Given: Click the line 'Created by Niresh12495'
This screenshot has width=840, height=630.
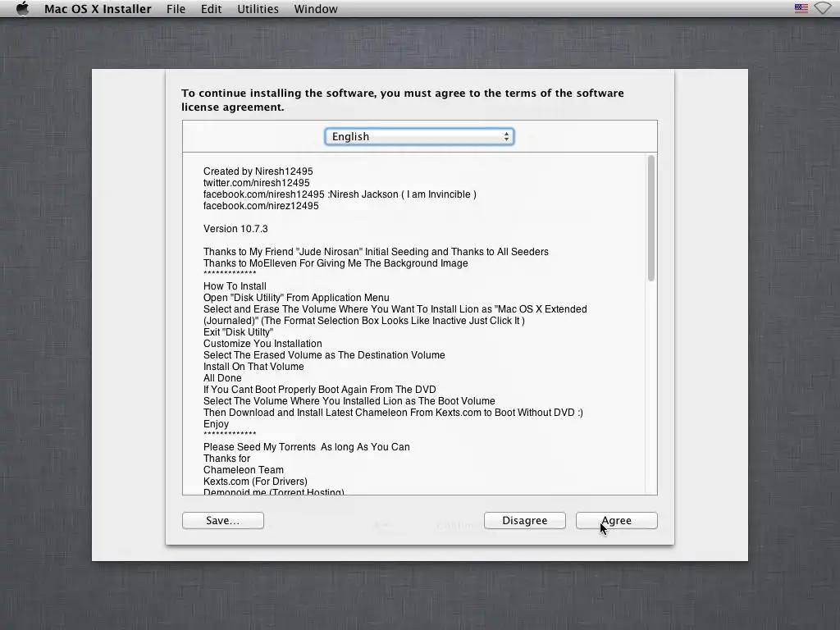Looking at the screenshot, I should [x=258, y=171].
